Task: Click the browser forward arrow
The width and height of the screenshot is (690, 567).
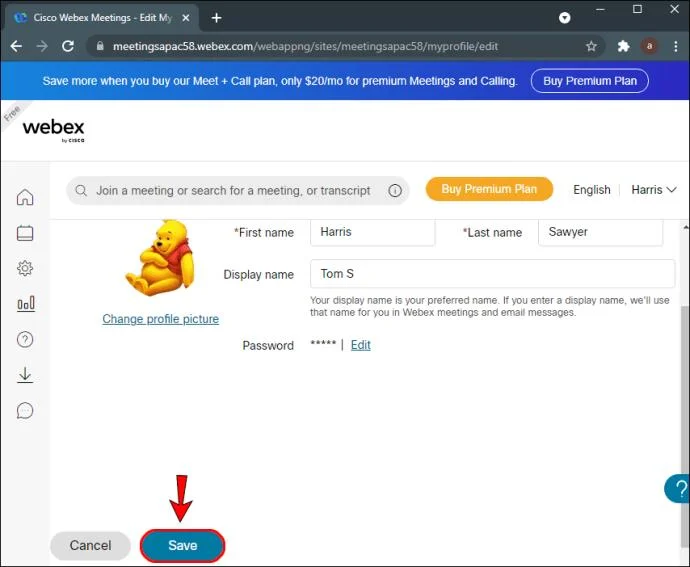Action: point(42,46)
